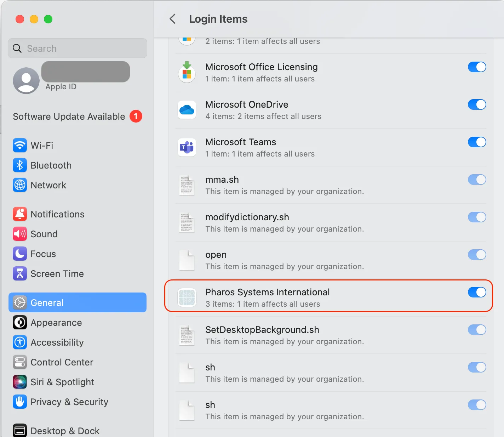The image size is (504, 437).
Task: Click the SetDesktopBackground.sh name
Action: tap(262, 330)
